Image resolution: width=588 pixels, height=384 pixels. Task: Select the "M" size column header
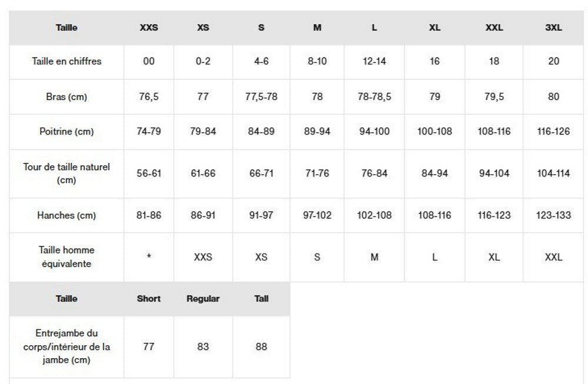(317, 28)
